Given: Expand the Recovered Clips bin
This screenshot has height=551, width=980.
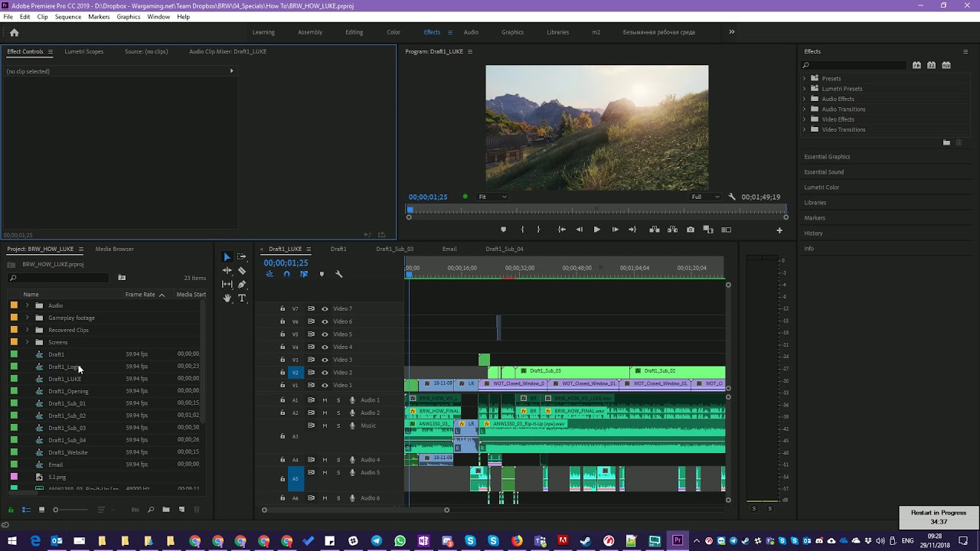Looking at the screenshot, I should (28, 330).
